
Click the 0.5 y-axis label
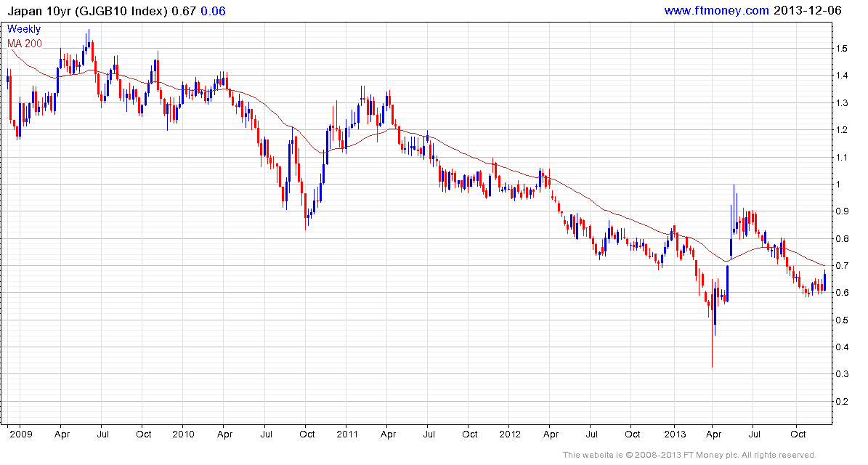841,320
